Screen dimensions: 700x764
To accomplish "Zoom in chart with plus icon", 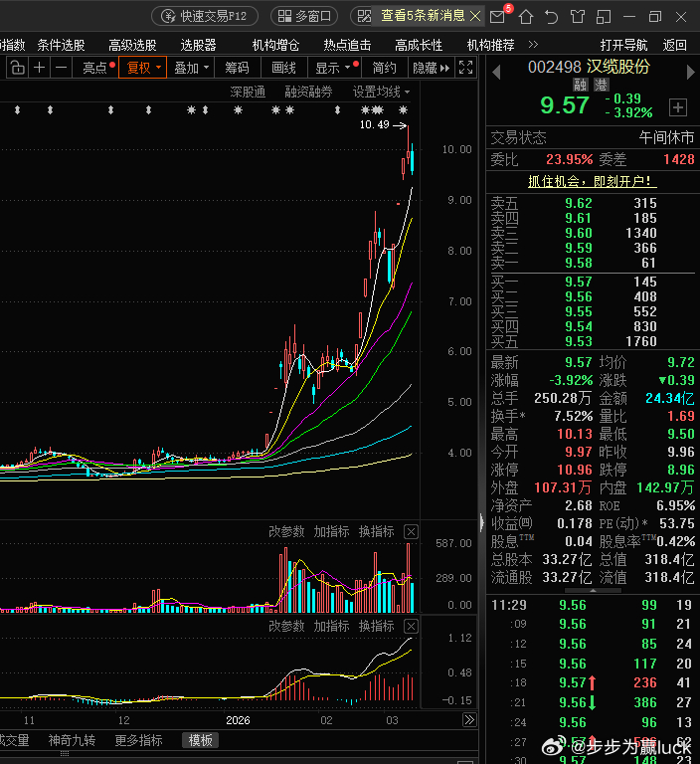I will tap(40, 68).
